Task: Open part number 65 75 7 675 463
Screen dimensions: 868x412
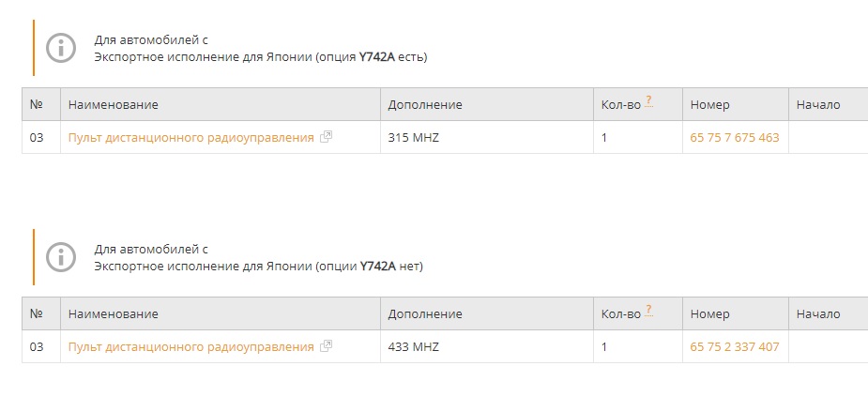Action: tap(734, 138)
